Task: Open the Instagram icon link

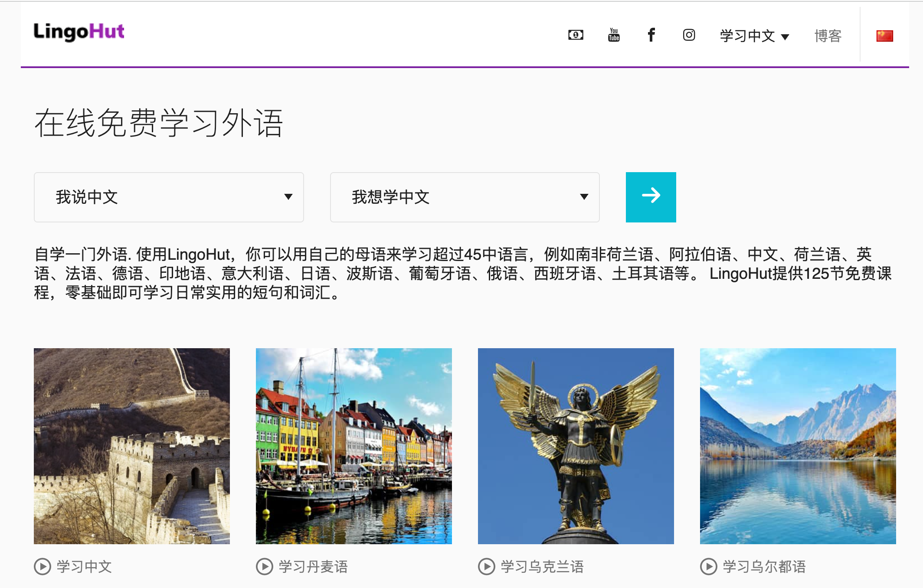Action: tap(689, 35)
